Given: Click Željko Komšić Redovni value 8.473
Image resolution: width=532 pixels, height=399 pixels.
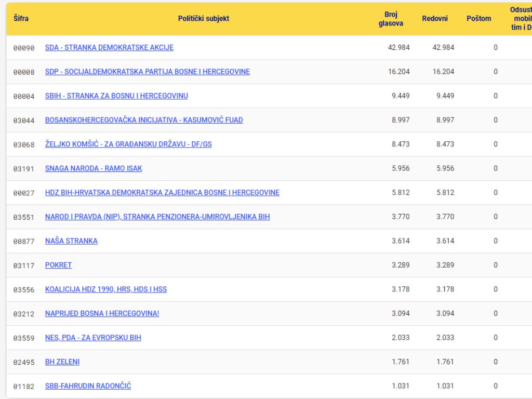Looking at the screenshot, I should (445, 144).
